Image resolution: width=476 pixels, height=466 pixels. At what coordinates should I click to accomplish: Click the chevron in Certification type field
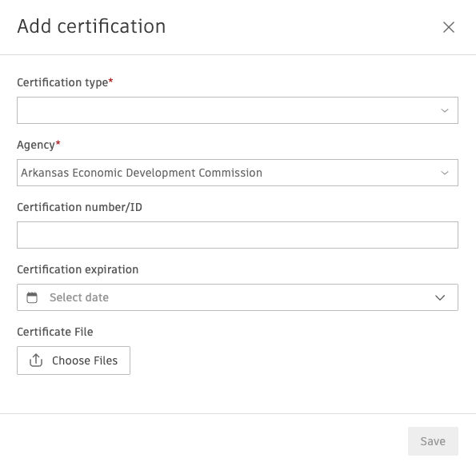pyautogui.click(x=445, y=111)
